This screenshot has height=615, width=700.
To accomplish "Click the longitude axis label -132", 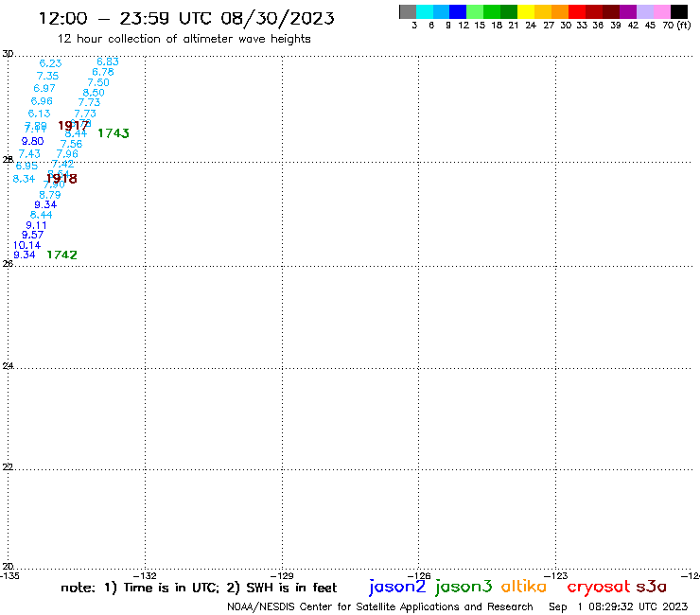I will [x=145, y=576].
